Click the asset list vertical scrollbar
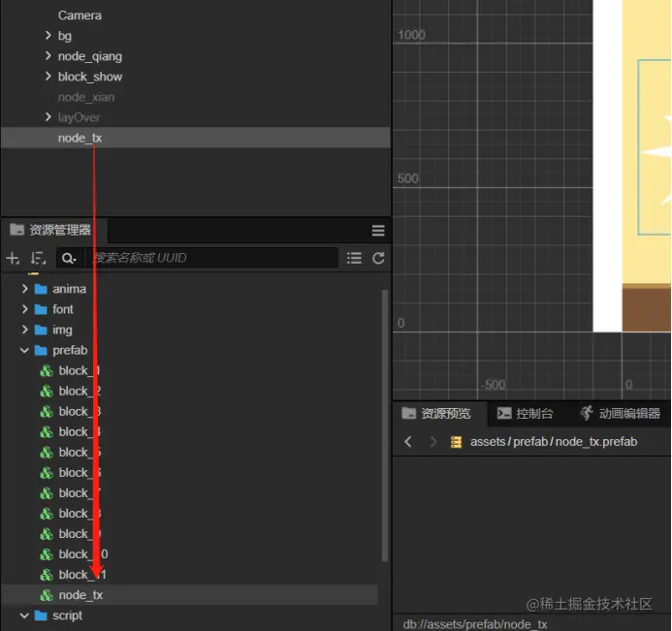The width and height of the screenshot is (672, 631). pyautogui.click(x=384, y=425)
